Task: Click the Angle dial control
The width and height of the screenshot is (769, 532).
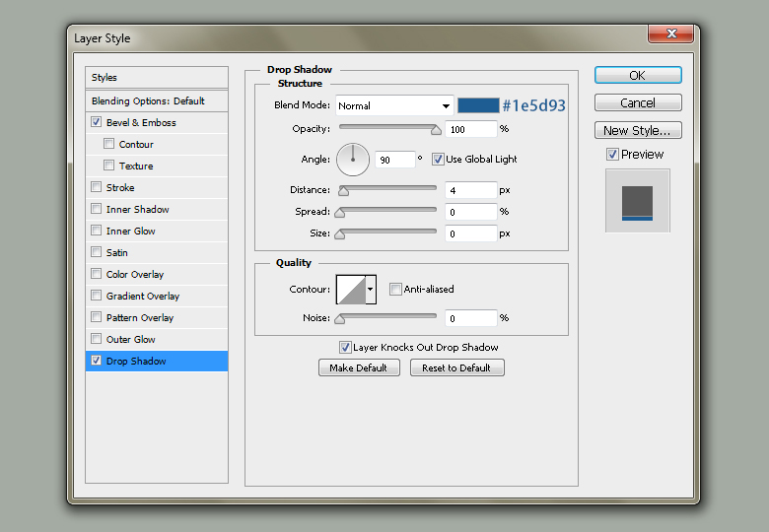Action: click(352, 159)
